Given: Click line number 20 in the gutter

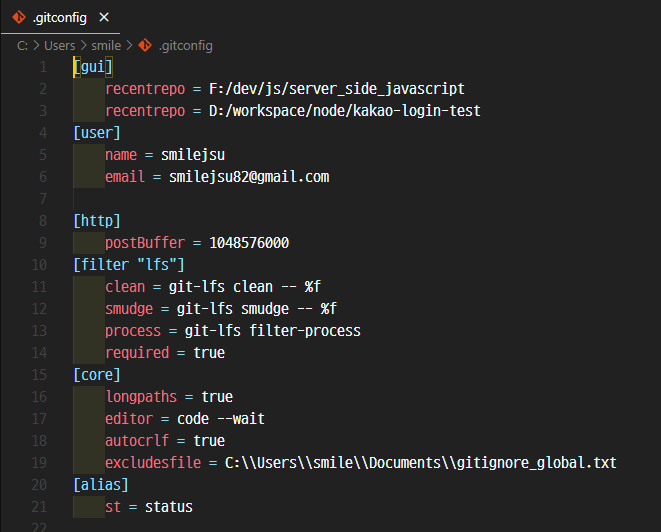Looking at the screenshot, I should click(x=39, y=485).
